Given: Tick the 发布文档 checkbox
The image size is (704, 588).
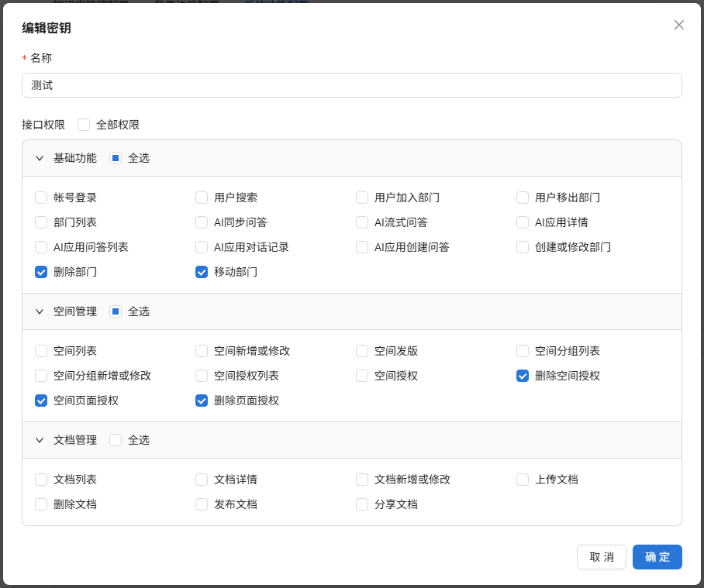Looking at the screenshot, I should tap(201, 504).
